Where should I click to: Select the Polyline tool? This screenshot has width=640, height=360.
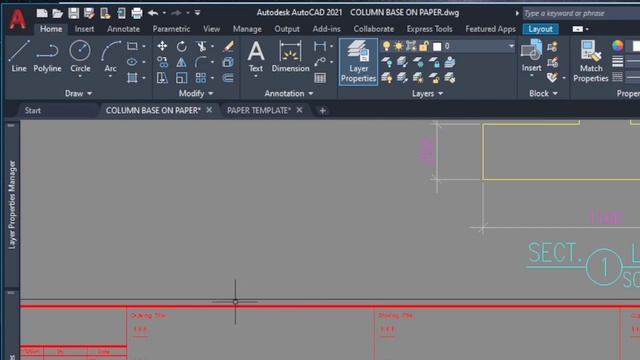point(47,56)
